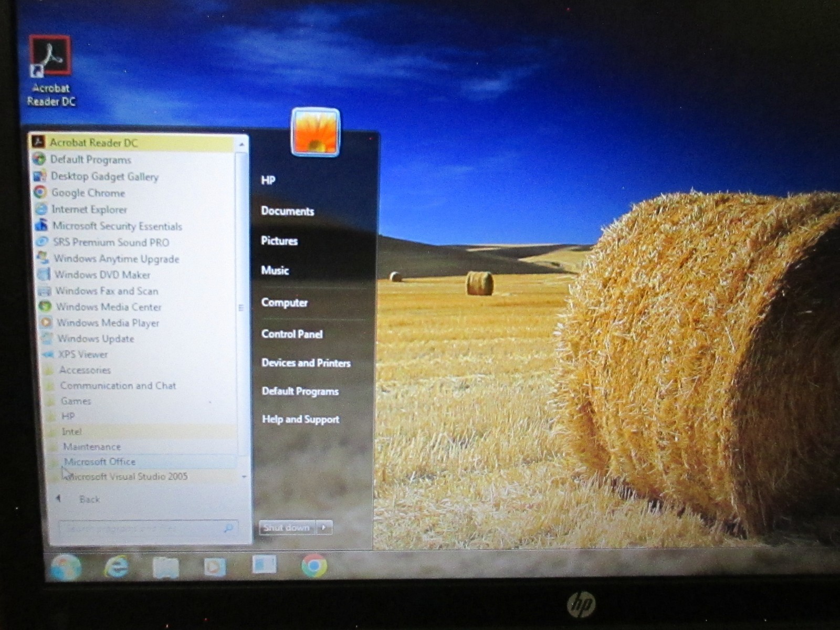Click the "Windows Update" label
This screenshot has height=630, width=840.
(96, 339)
